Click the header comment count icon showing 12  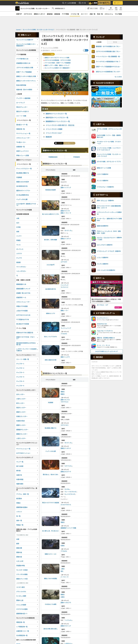click(x=102, y=8)
